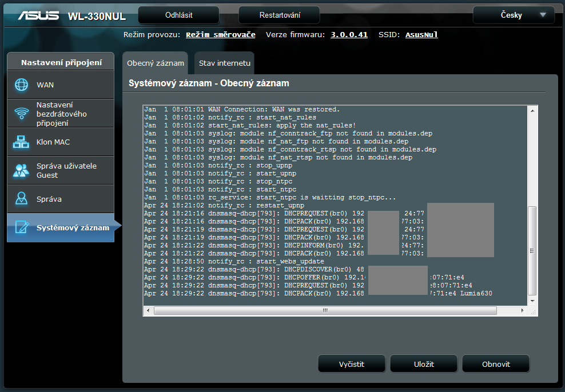Click the AsusNul SSID link
This screenshot has height=392, width=565.
click(x=421, y=35)
